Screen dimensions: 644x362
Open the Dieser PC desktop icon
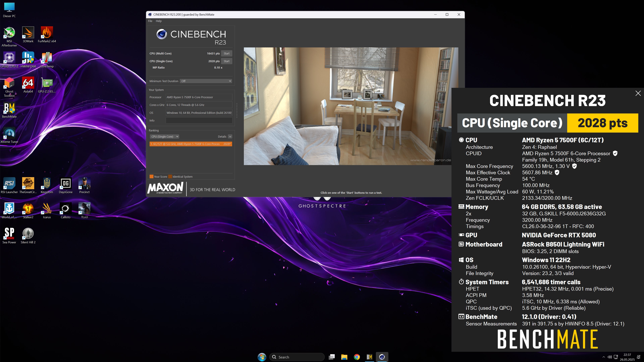click(9, 10)
